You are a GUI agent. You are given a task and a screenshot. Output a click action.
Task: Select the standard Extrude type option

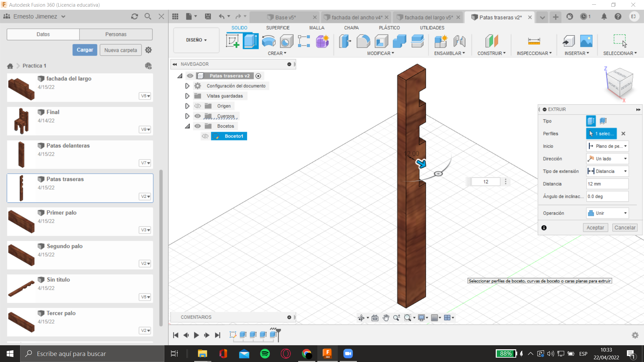[x=591, y=121]
